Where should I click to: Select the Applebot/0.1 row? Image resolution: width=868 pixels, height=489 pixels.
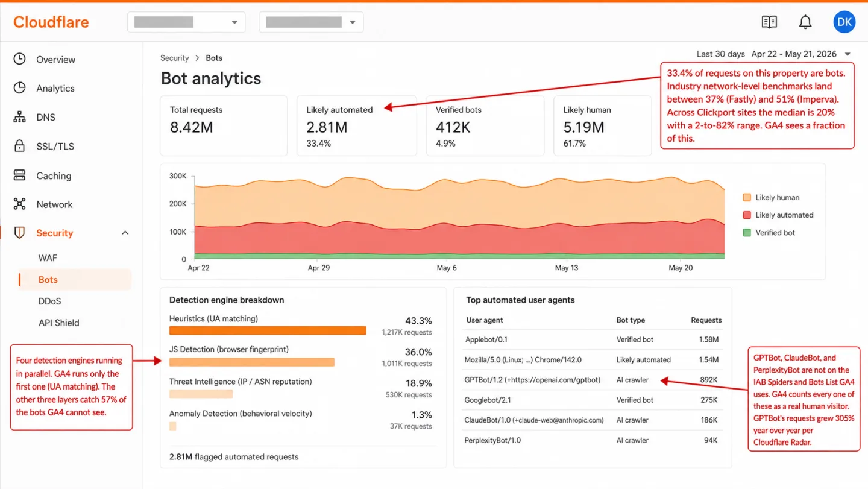[593, 339]
